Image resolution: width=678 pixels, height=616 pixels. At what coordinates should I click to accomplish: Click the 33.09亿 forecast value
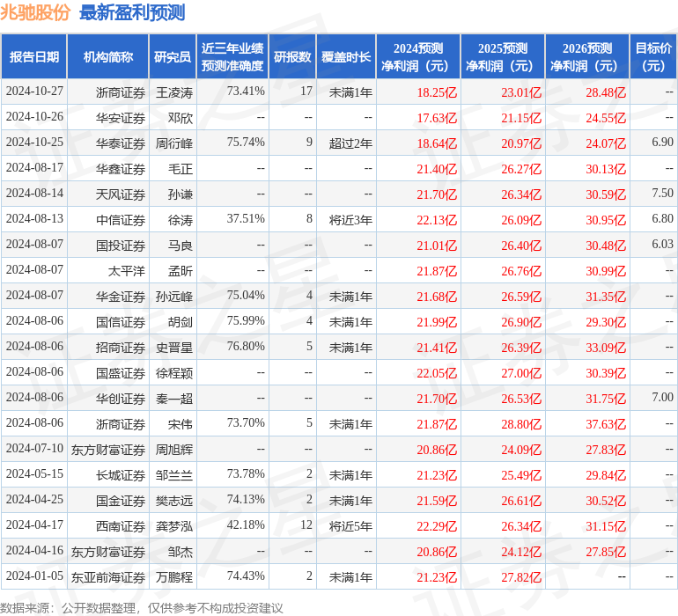606,348
